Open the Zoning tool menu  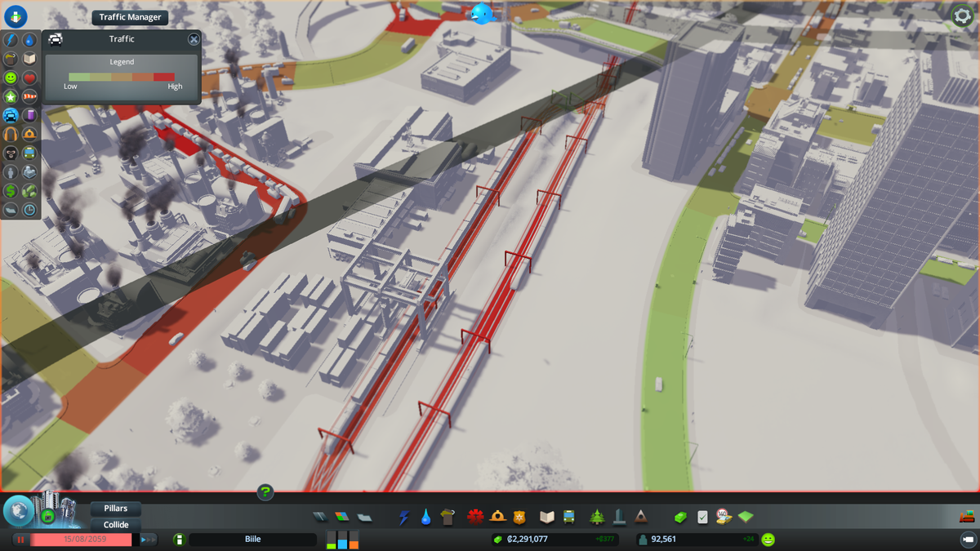click(x=341, y=517)
